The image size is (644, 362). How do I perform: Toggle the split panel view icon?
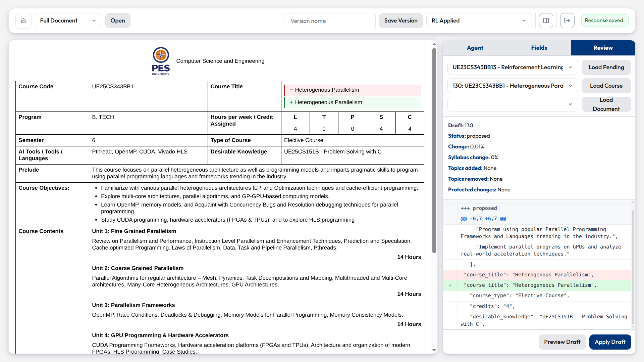click(546, 21)
